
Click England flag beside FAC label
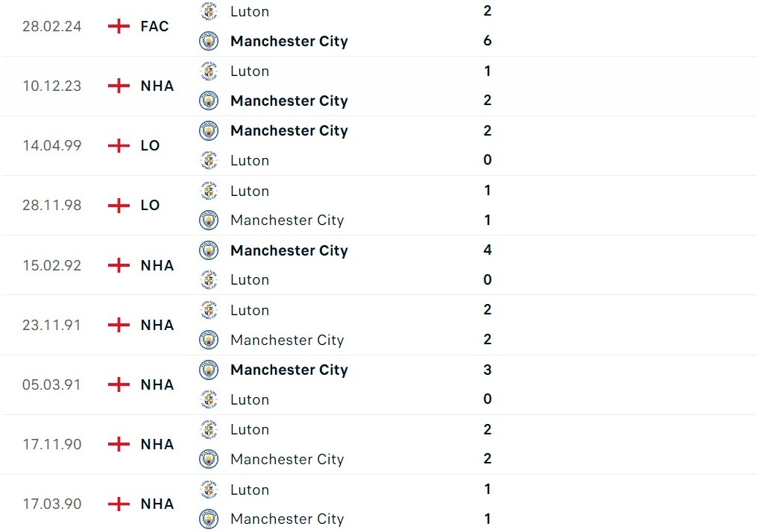[119, 26]
